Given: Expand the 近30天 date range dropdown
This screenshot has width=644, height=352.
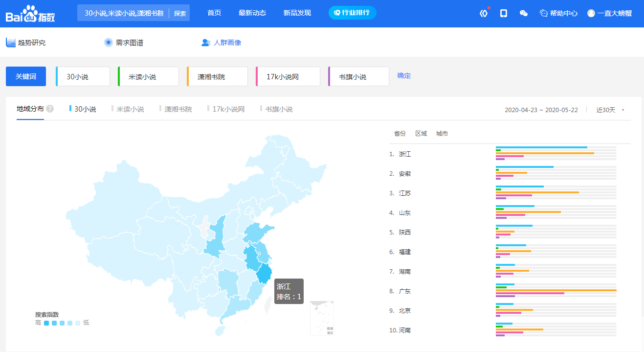Looking at the screenshot, I should point(610,110).
